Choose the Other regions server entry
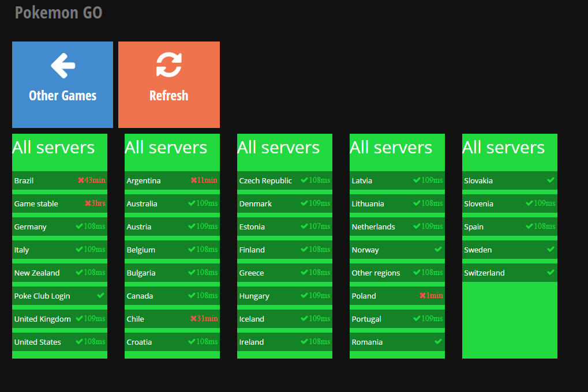This screenshot has width=588, height=392. pyautogui.click(x=397, y=273)
